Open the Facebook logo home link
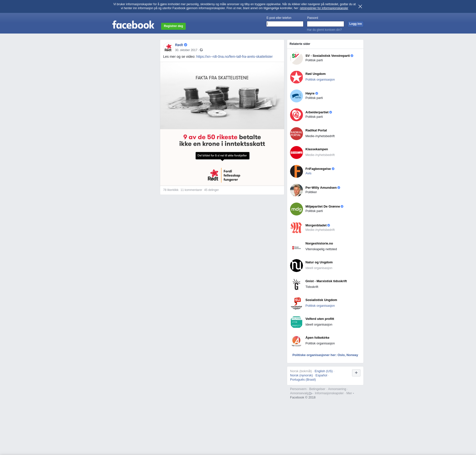 pos(133,25)
